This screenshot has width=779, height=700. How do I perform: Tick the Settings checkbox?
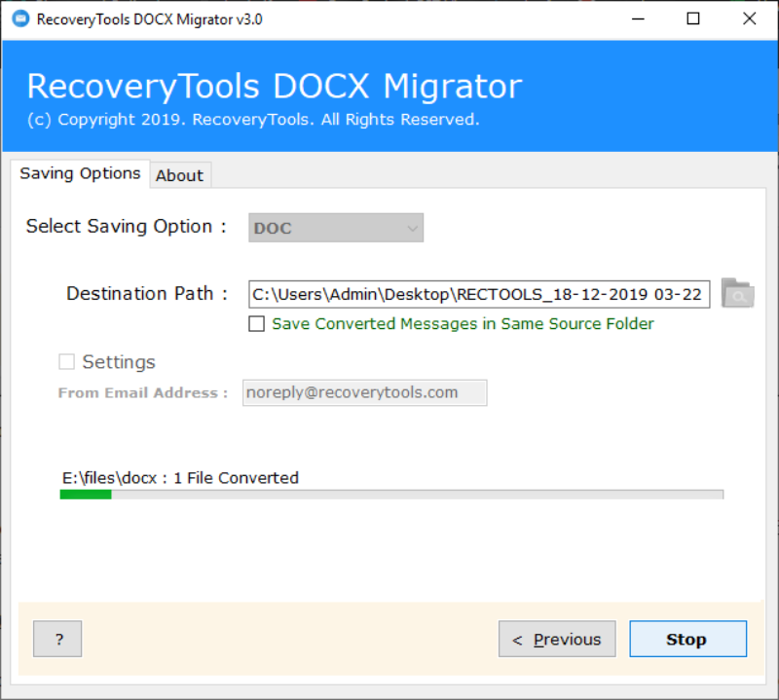[66, 361]
